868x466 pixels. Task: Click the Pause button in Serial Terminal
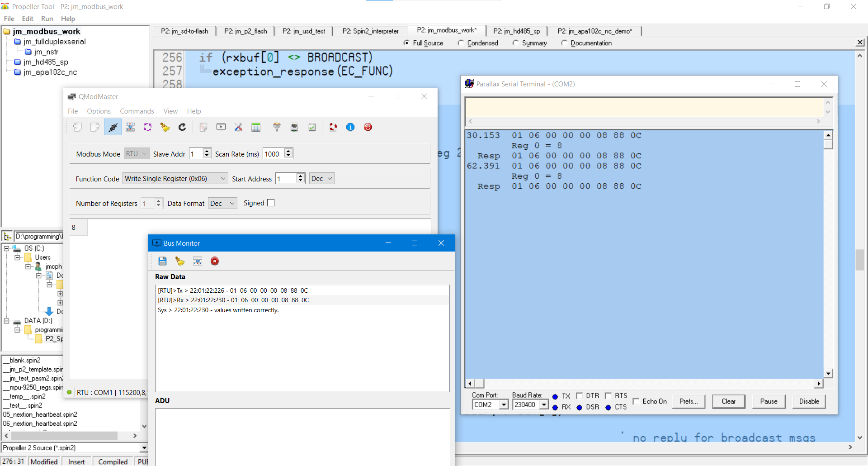pyautogui.click(x=769, y=401)
